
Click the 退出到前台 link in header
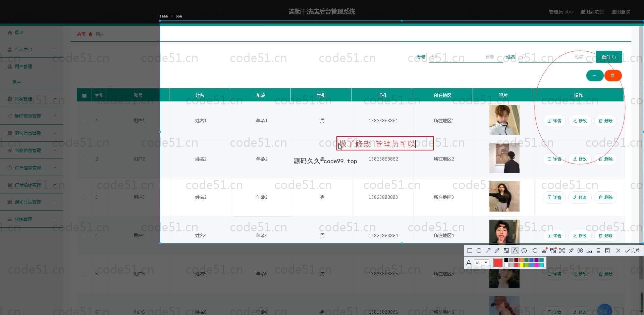tap(592, 12)
